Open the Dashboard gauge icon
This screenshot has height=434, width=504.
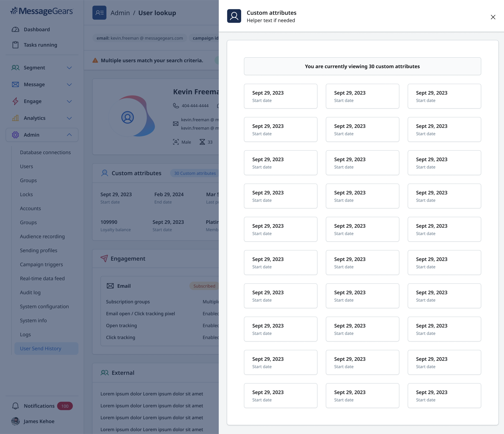(15, 30)
